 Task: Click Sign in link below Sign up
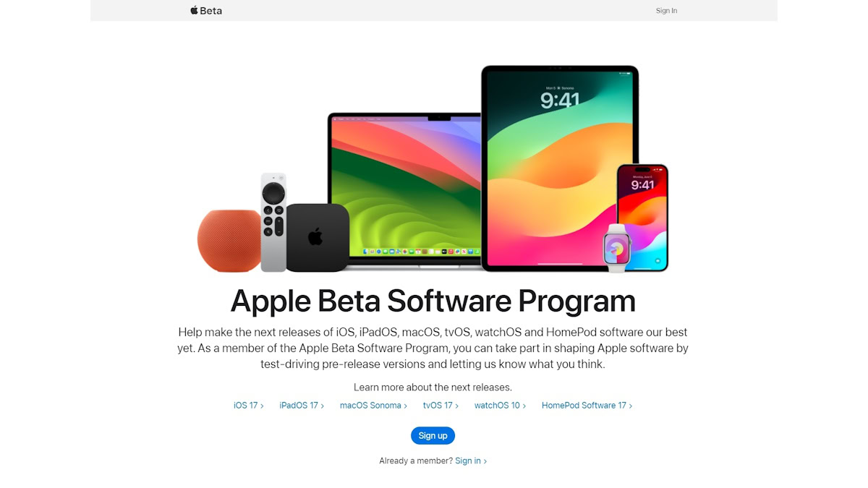tap(471, 461)
